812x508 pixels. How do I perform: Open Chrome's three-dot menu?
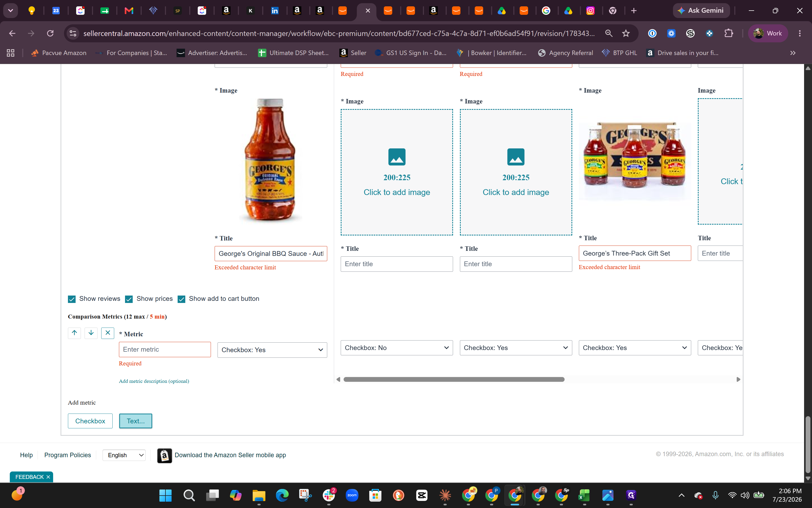(x=800, y=33)
